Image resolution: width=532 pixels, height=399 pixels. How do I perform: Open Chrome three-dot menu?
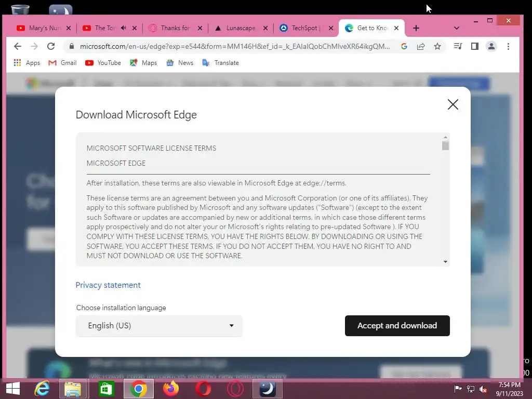508,46
